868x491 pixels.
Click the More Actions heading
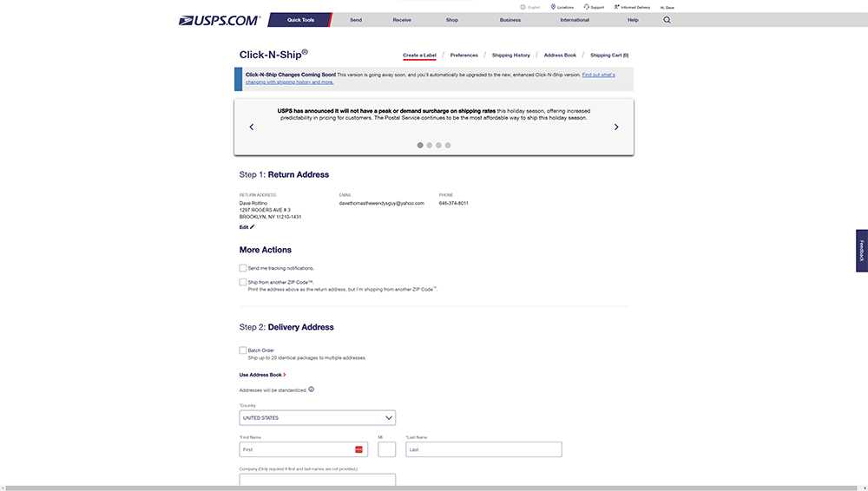pos(265,250)
